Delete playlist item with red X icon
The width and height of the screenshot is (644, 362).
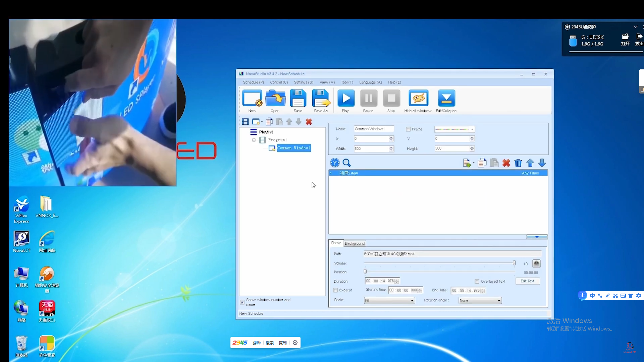pos(309,122)
